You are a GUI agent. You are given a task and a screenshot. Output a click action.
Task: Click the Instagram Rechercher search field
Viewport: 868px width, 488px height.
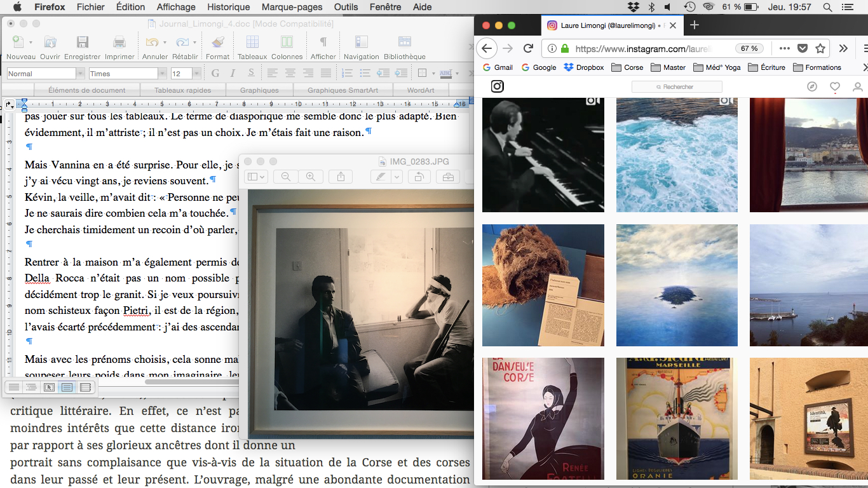pos(677,87)
